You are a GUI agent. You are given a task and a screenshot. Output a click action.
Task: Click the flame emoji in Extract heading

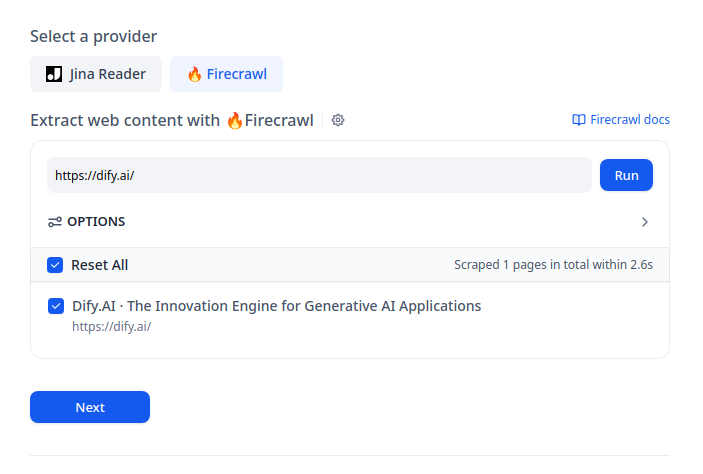[x=234, y=120]
